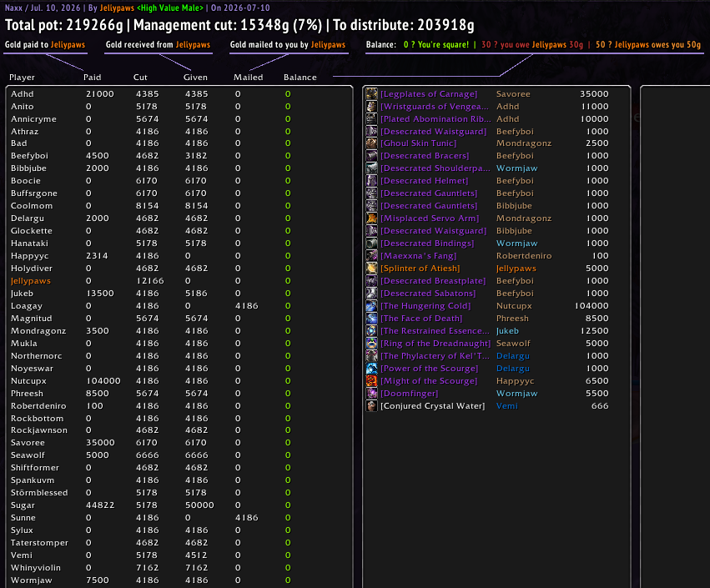This screenshot has height=588, width=710.
Task: Select the Sugar player row name
Action: (x=23, y=505)
